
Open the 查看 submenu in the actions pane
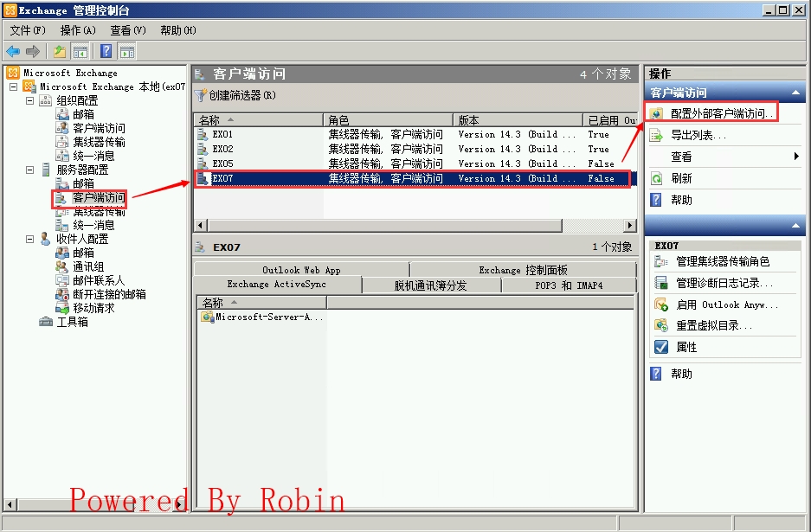pos(725,157)
